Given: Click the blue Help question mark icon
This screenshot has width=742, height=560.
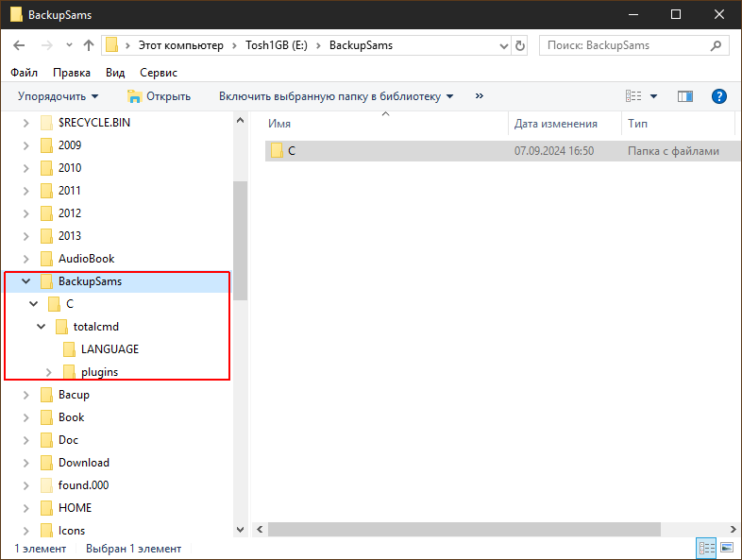Looking at the screenshot, I should [718, 96].
